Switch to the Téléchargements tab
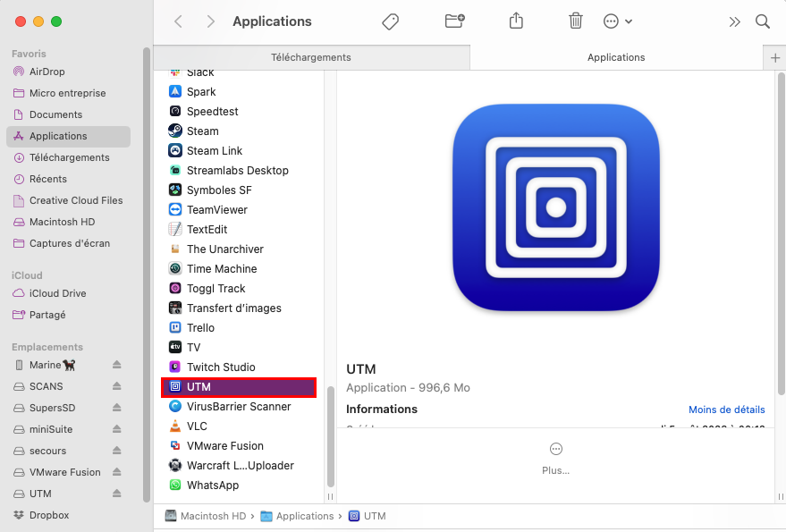 (x=311, y=57)
